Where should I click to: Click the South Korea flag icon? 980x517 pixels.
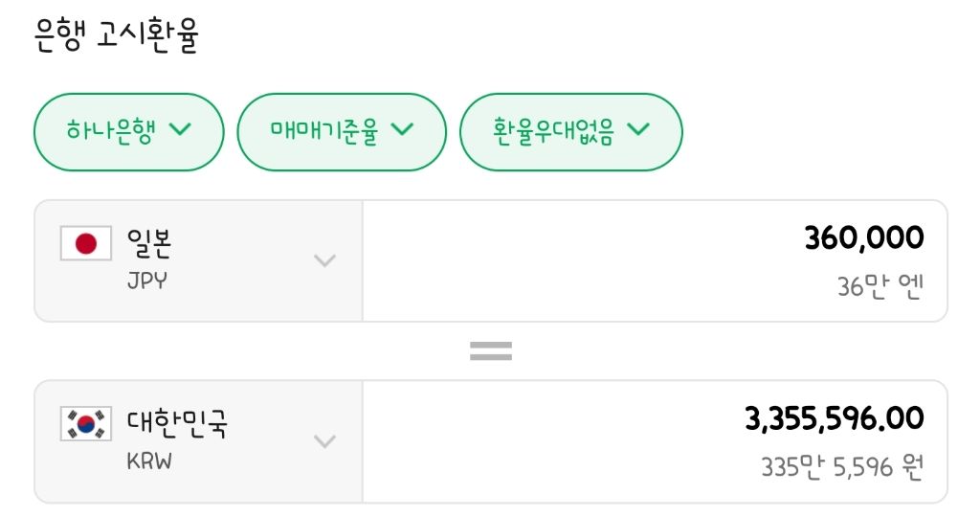(86, 424)
